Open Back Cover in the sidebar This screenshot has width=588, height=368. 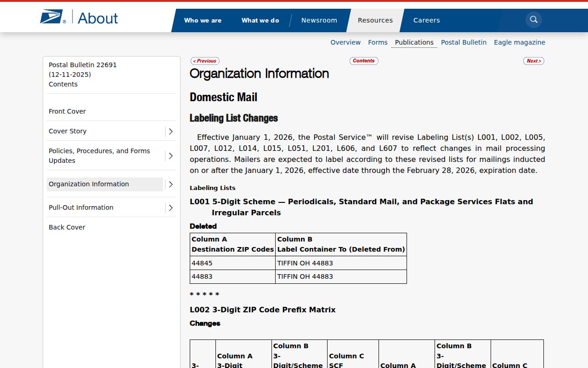point(67,227)
